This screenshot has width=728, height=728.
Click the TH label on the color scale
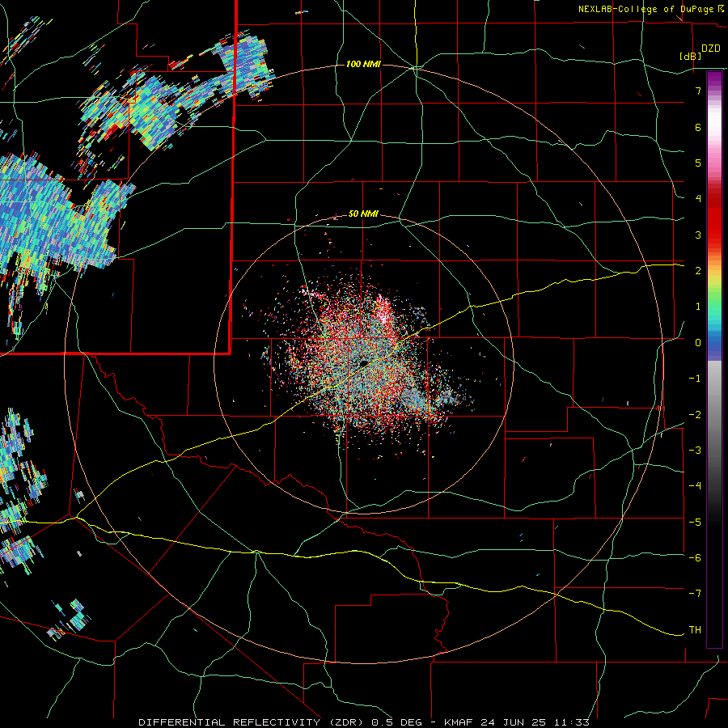pos(695,630)
